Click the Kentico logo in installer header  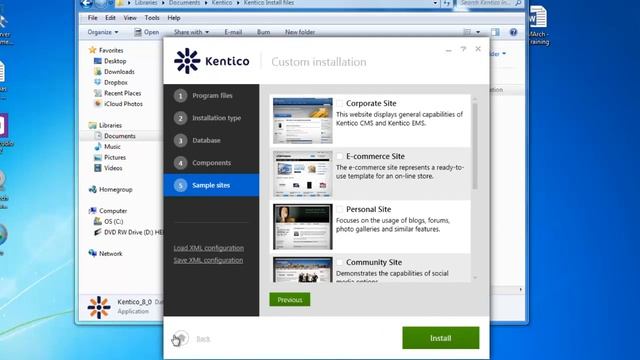pos(211,61)
